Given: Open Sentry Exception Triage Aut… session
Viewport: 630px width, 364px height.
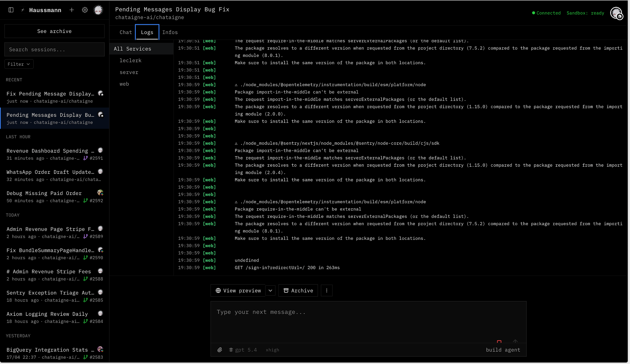Looking at the screenshot, I should (55, 296).
